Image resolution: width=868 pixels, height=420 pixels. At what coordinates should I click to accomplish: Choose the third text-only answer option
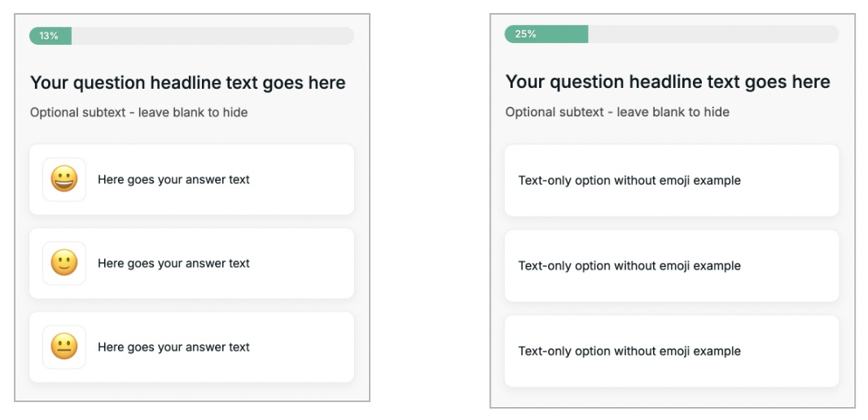pos(671,352)
